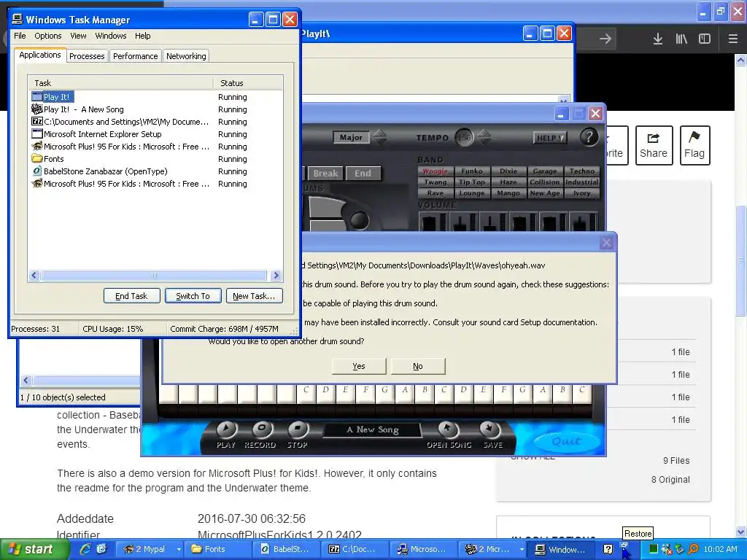Select the Tip Top band style

point(472,182)
